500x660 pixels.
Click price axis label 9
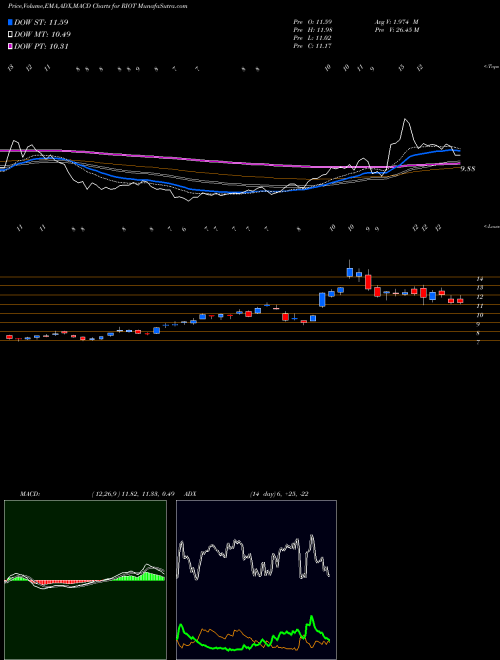[478, 325]
